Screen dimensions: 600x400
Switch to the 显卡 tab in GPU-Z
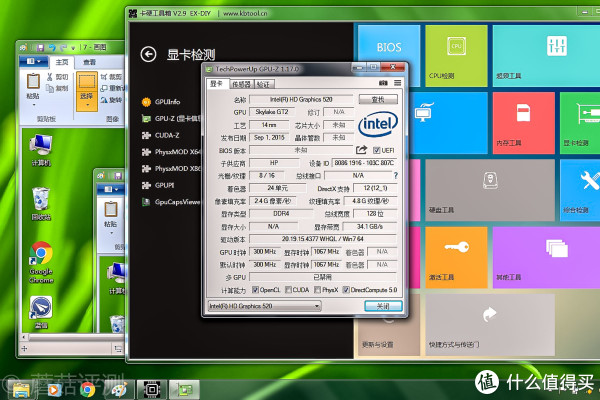(217, 84)
